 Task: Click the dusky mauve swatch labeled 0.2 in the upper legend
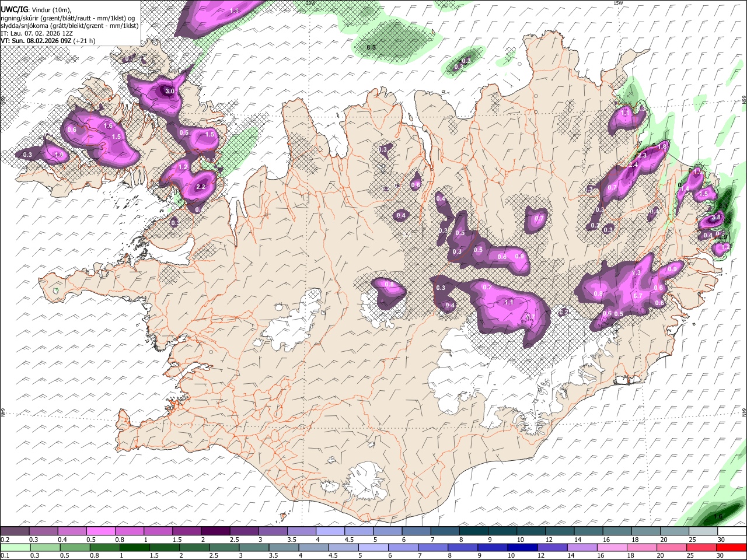click(15, 531)
